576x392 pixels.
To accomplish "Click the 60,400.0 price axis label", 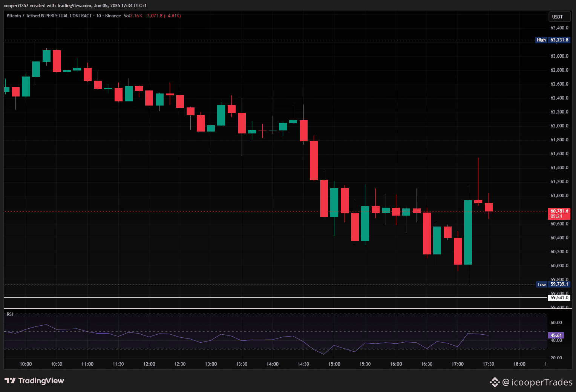I will [x=559, y=238].
